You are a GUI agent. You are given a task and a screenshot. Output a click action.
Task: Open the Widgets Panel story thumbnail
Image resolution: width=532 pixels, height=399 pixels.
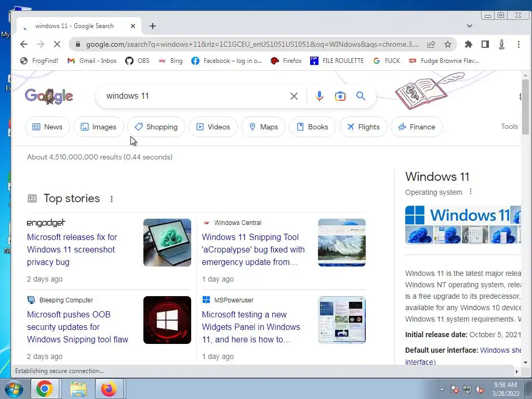coord(342,320)
